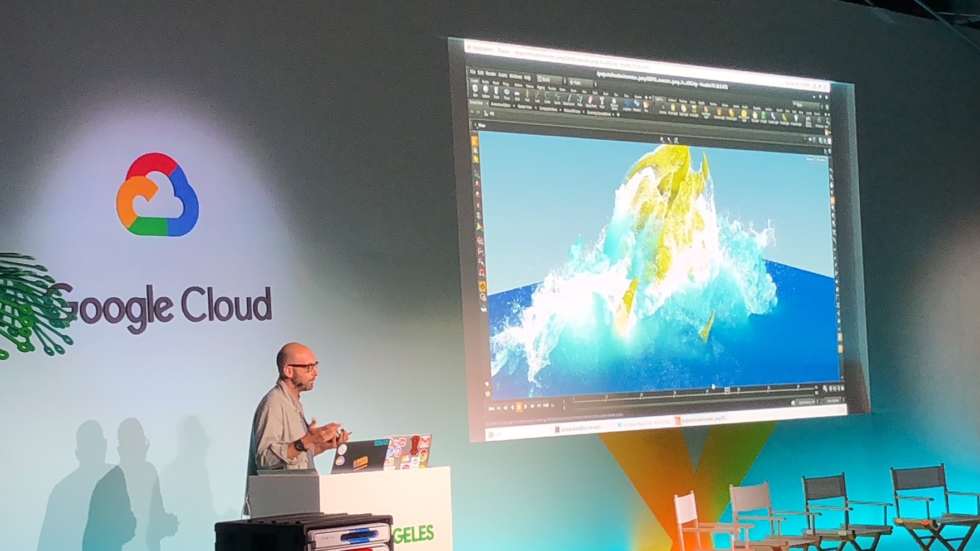This screenshot has width=980, height=551.
Task: Switch to the terminal window in taskbar
Action: point(580,430)
